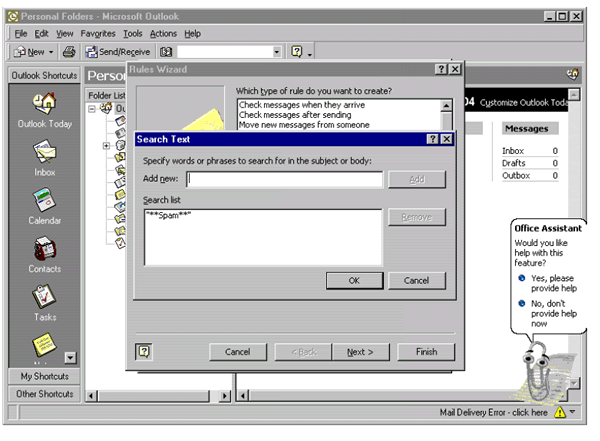Open the Contacts shortcut icon
The image size is (600, 441).
click(44, 248)
